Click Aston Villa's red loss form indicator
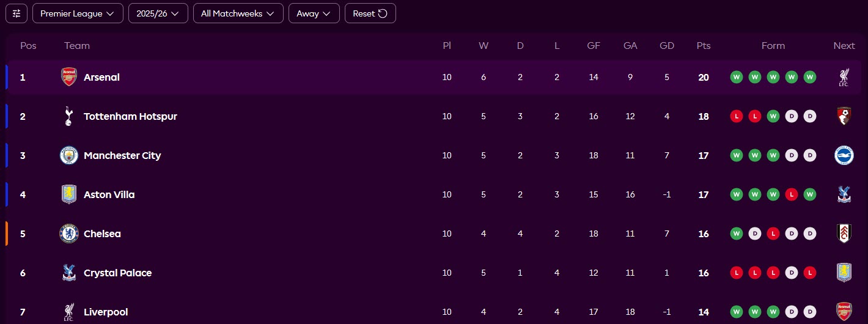The width and height of the screenshot is (868, 324). click(x=792, y=194)
